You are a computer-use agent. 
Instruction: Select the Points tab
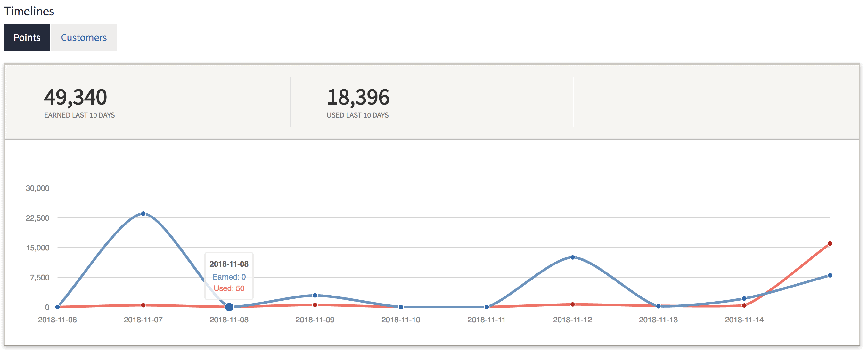tap(27, 37)
